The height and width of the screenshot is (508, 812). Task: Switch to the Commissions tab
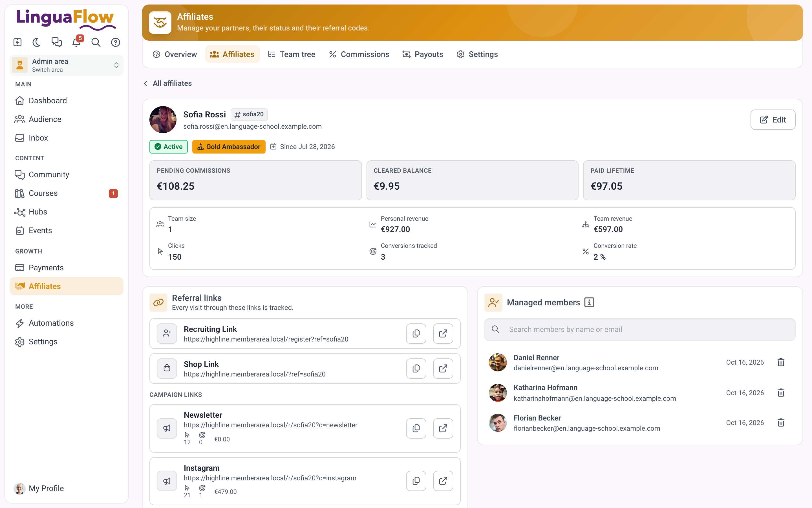point(359,54)
